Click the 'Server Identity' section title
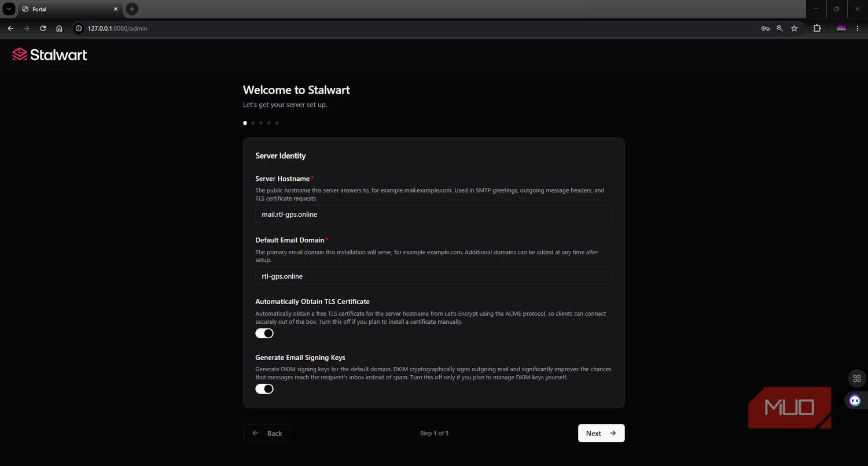 [x=281, y=156]
